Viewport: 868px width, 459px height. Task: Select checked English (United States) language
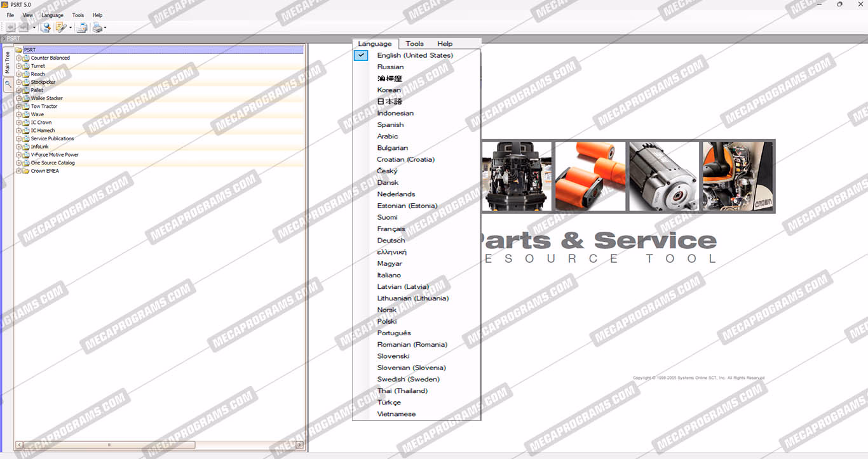(x=414, y=55)
